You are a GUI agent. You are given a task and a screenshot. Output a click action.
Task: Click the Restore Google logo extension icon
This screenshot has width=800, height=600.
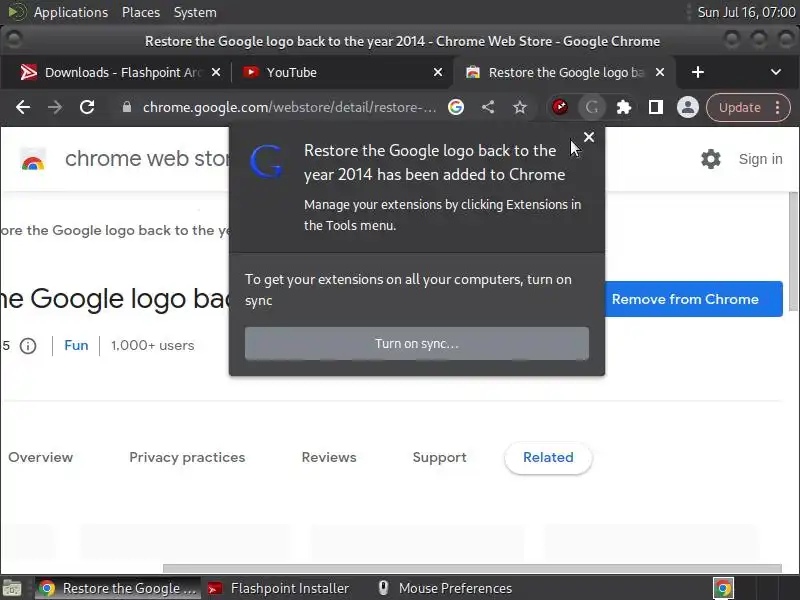(x=592, y=107)
